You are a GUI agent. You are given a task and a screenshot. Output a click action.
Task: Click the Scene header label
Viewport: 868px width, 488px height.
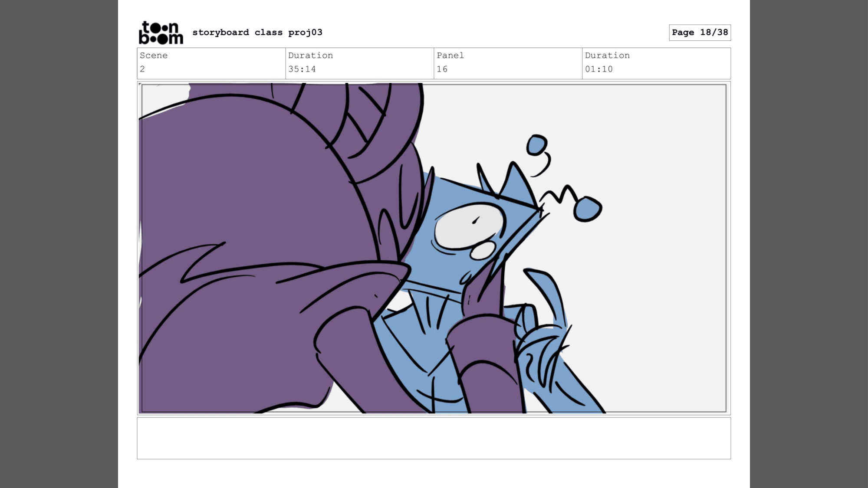(154, 56)
